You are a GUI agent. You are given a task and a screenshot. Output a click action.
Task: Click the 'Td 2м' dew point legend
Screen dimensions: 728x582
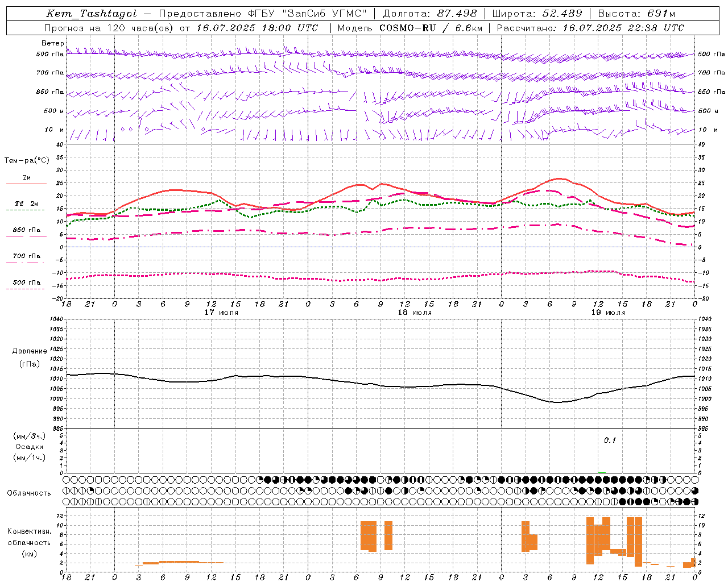[26, 203]
